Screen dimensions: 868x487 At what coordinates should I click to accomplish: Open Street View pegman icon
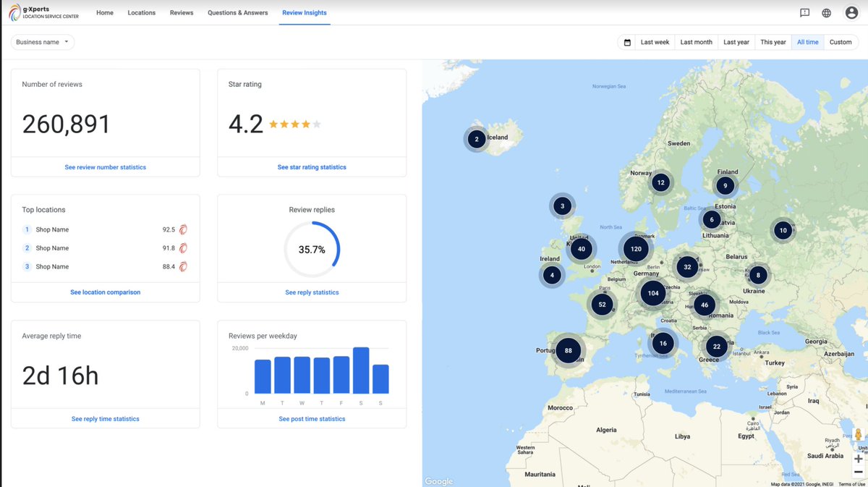[x=859, y=435]
